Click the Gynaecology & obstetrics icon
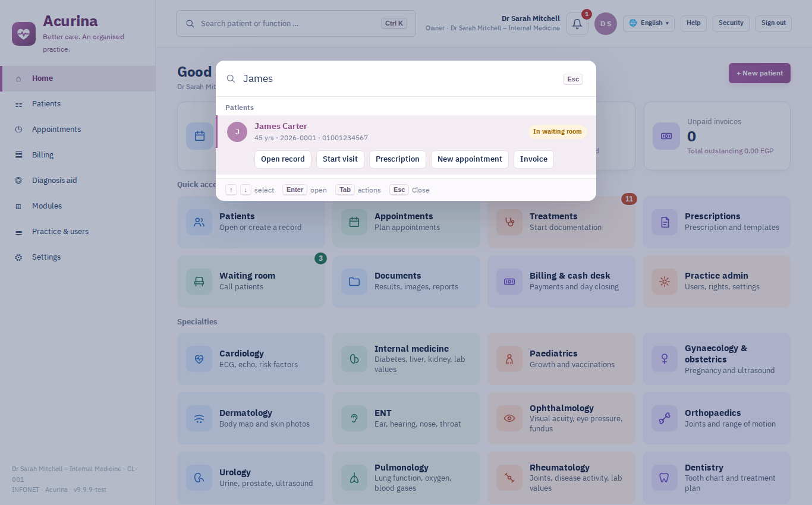The image size is (812, 505). [x=665, y=359]
